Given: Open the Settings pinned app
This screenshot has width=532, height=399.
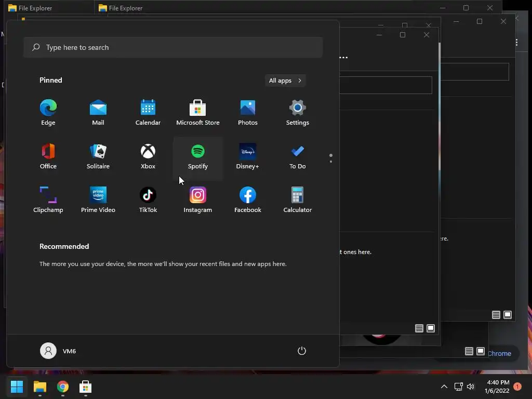Looking at the screenshot, I should pos(298,113).
